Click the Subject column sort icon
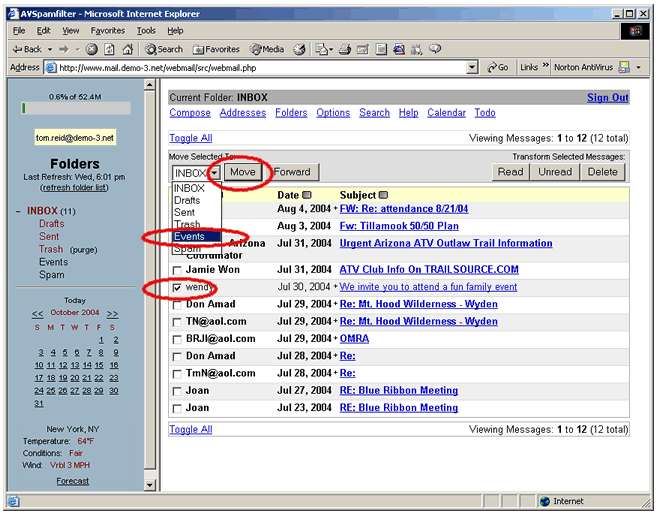 tap(384, 195)
